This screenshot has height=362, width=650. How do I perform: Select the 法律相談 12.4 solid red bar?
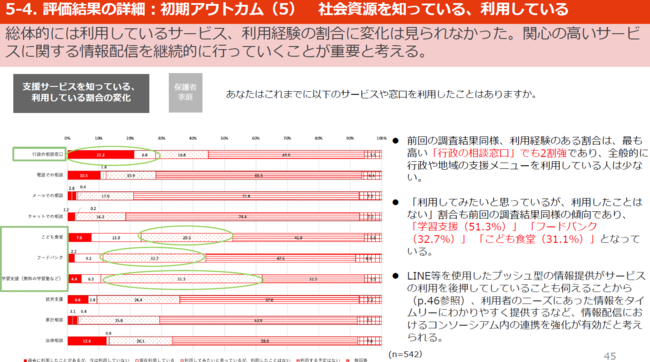click(87, 341)
